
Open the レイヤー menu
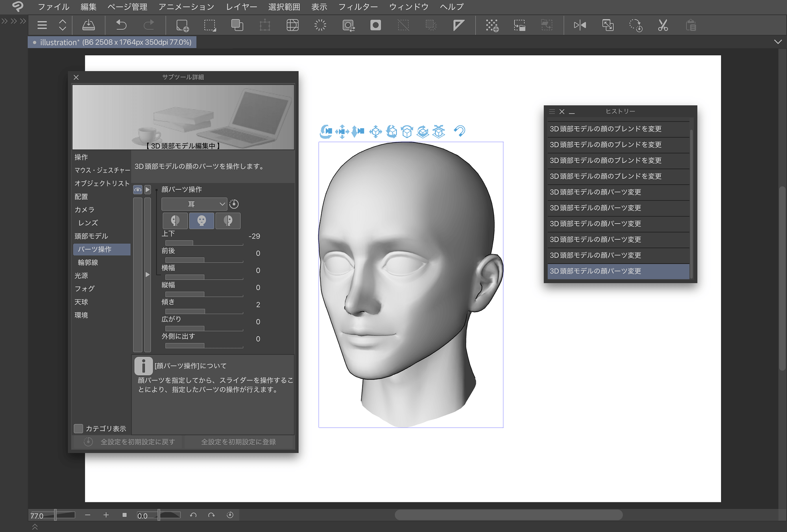click(x=241, y=7)
